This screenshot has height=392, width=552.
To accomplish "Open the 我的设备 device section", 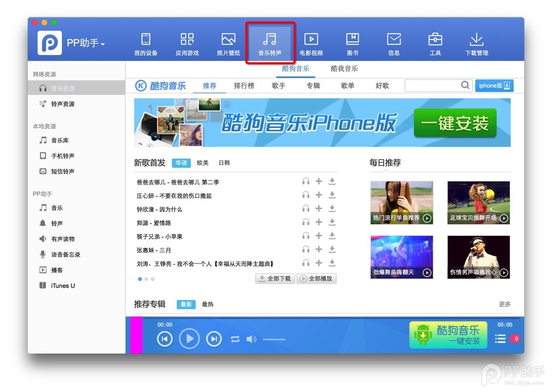I will 146,44.
